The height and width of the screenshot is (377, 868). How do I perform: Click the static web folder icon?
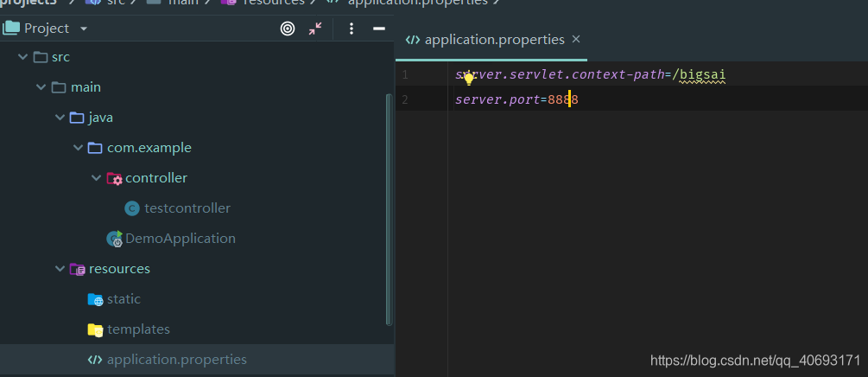coord(95,300)
